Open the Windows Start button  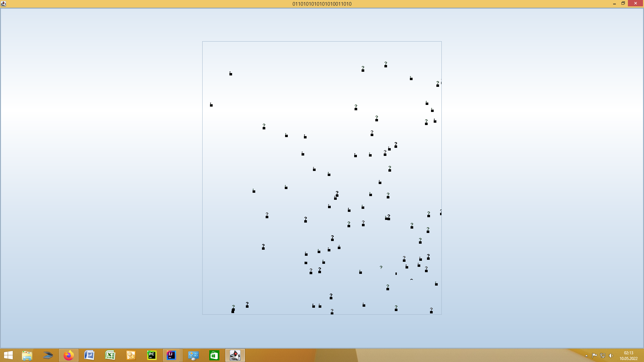coord(8,355)
